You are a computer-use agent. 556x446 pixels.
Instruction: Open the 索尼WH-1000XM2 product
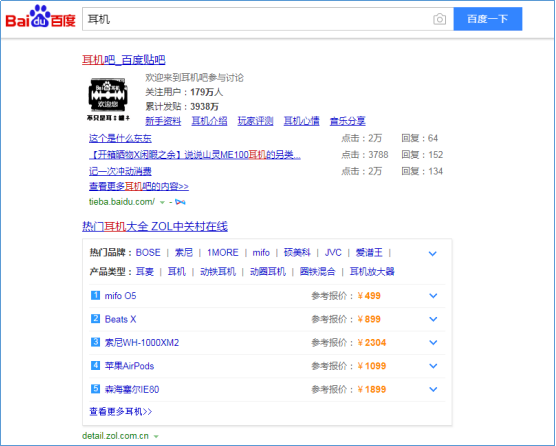point(142,342)
